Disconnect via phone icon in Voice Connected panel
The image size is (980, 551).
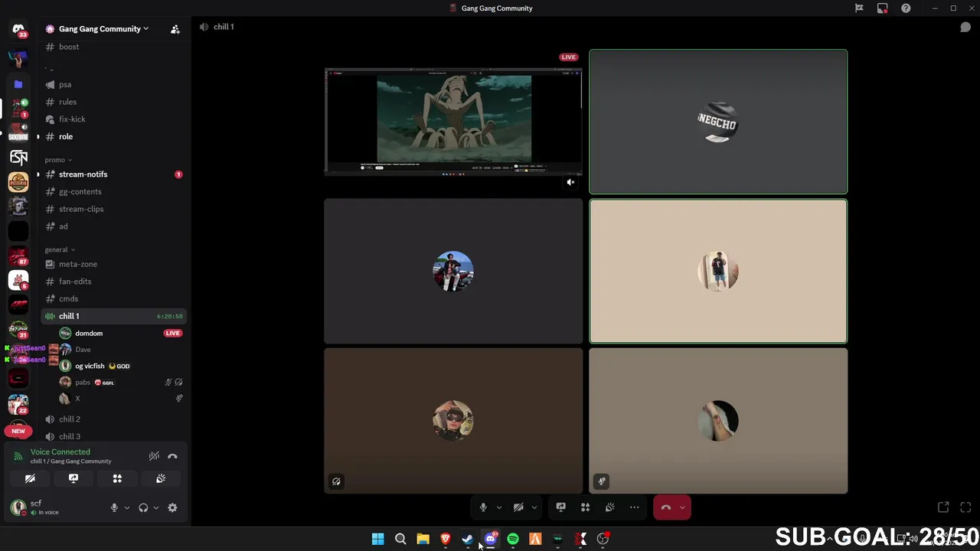coord(172,456)
